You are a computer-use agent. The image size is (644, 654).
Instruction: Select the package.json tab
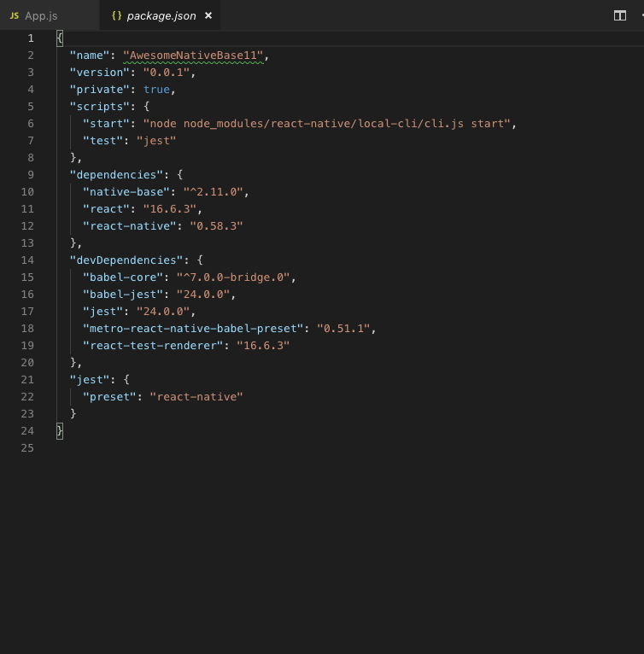tap(160, 16)
